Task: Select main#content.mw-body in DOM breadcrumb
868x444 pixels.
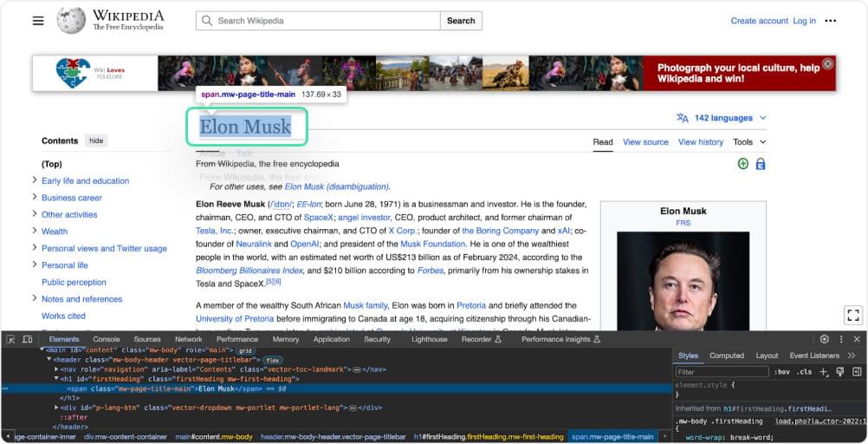Action: pyautogui.click(x=214, y=437)
